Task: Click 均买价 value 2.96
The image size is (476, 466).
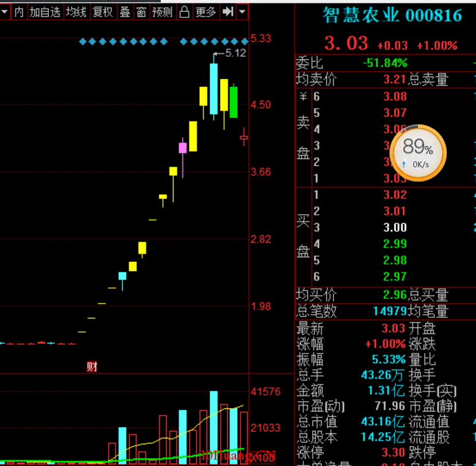Action: point(395,295)
